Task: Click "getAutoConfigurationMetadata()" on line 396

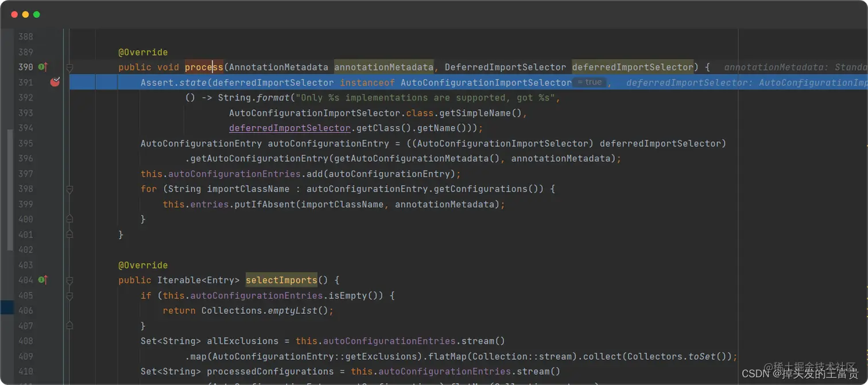Action: coord(417,158)
